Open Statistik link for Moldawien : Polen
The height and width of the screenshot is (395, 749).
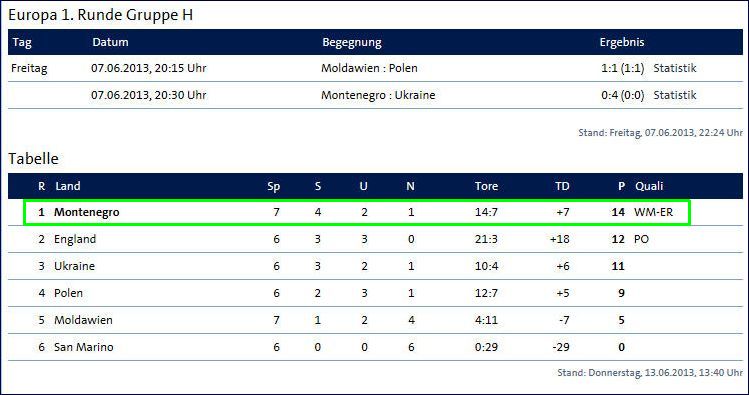click(x=674, y=68)
